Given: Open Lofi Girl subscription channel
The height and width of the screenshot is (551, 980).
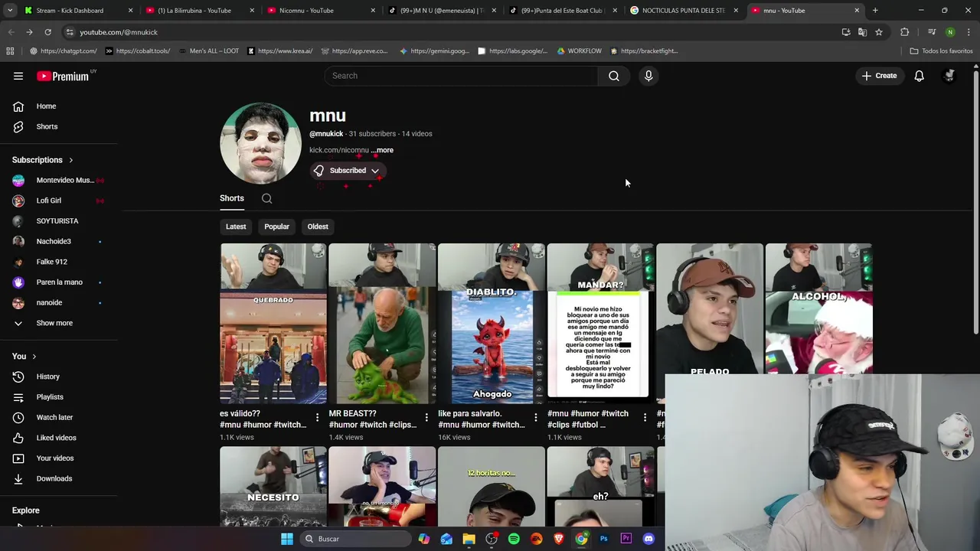Looking at the screenshot, I should pos(57,201).
